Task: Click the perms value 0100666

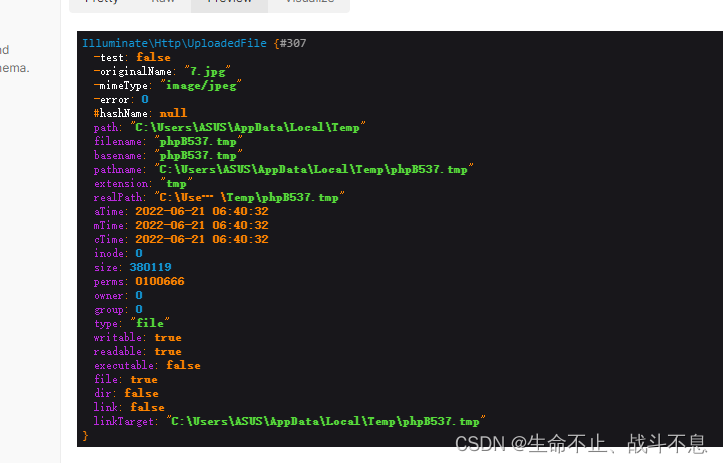Action: (x=160, y=281)
